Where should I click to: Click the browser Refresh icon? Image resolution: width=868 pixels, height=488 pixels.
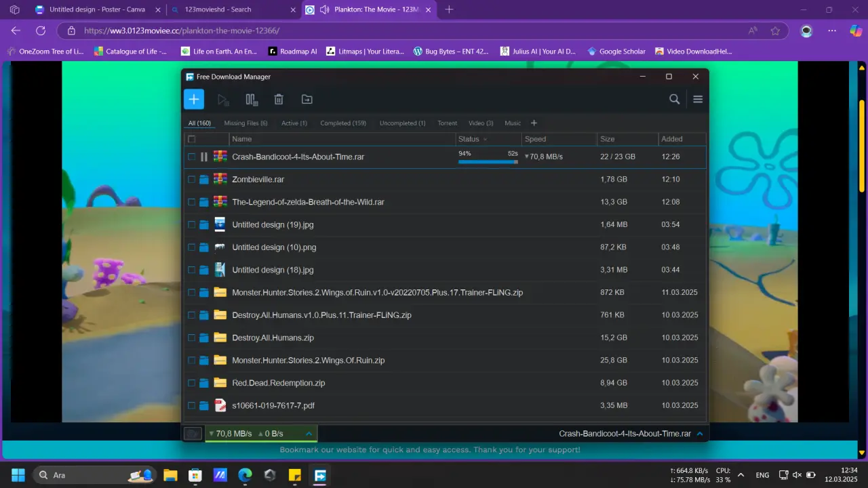[x=41, y=30]
